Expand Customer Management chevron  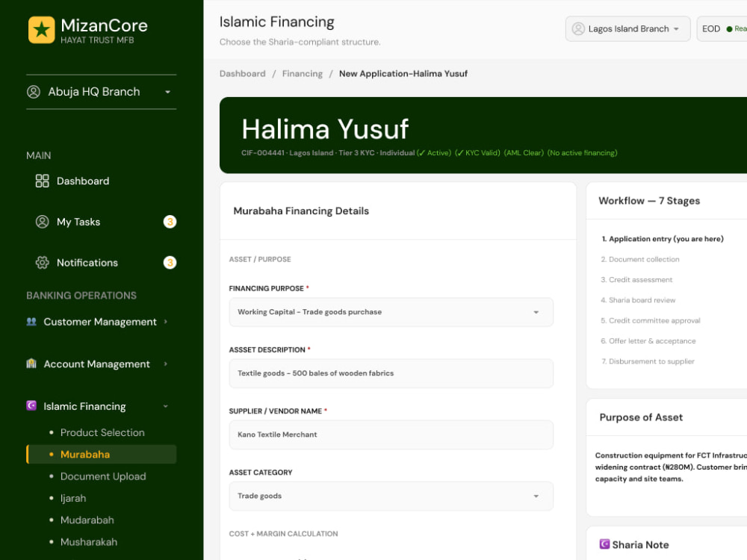coord(166,321)
